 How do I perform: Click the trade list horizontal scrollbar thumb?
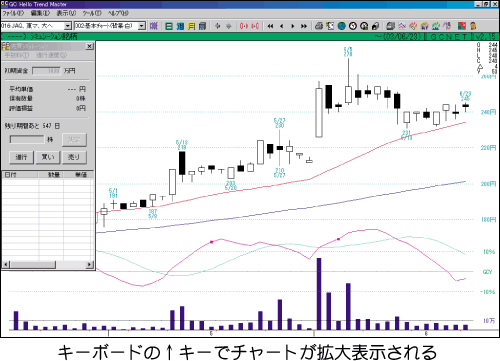point(32,265)
